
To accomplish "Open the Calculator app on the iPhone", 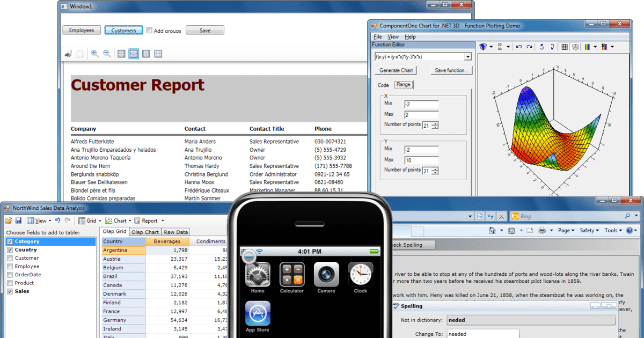I will [292, 275].
